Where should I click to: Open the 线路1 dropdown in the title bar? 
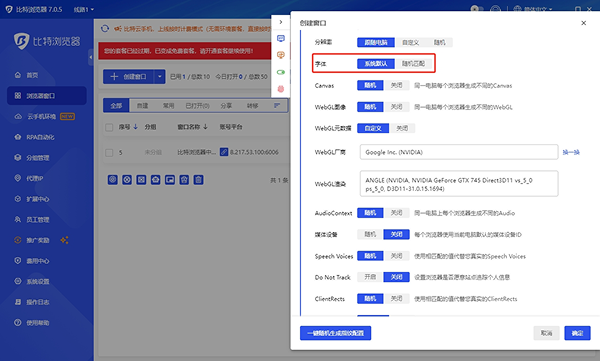[x=83, y=9]
